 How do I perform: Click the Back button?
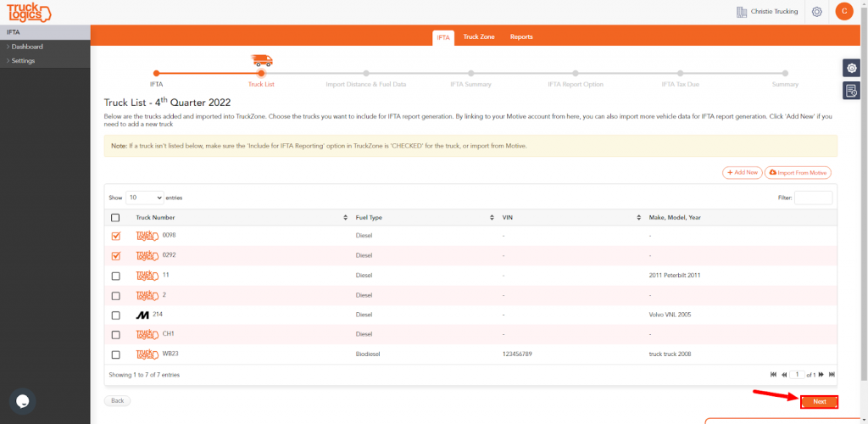pyautogui.click(x=117, y=401)
